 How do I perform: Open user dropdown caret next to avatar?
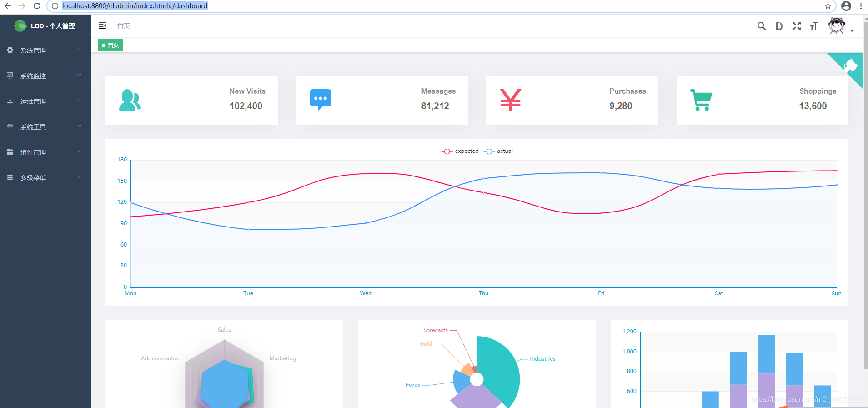[852, 31]
